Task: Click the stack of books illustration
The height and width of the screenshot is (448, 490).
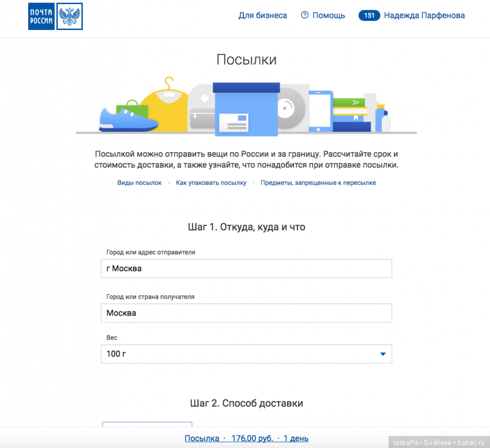Action: tap(351, 114)
